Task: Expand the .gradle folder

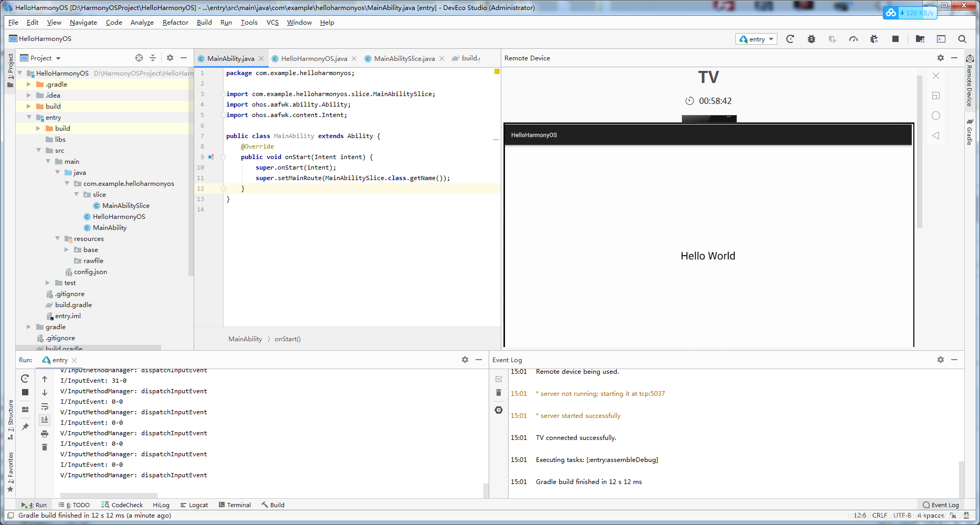Action: (29, 85)
